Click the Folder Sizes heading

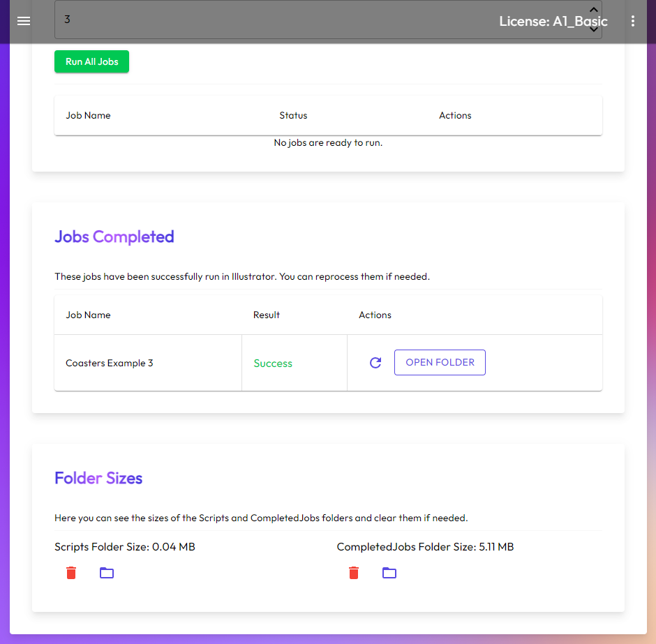pos(98,478)
